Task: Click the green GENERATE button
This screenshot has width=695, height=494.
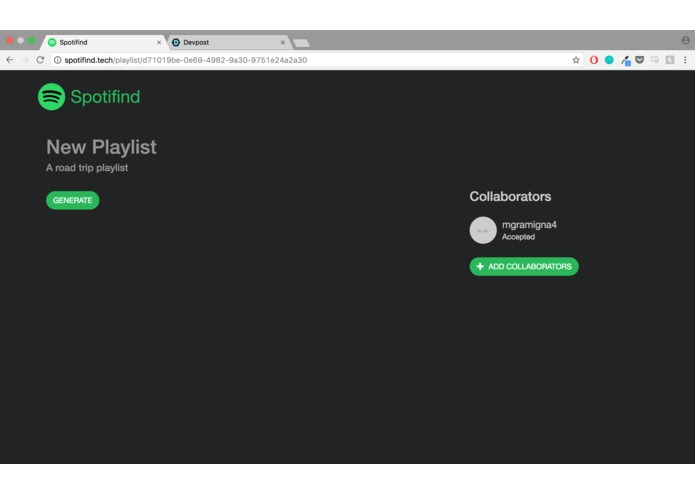Action: pyautogui.click(x=73, y=200)
